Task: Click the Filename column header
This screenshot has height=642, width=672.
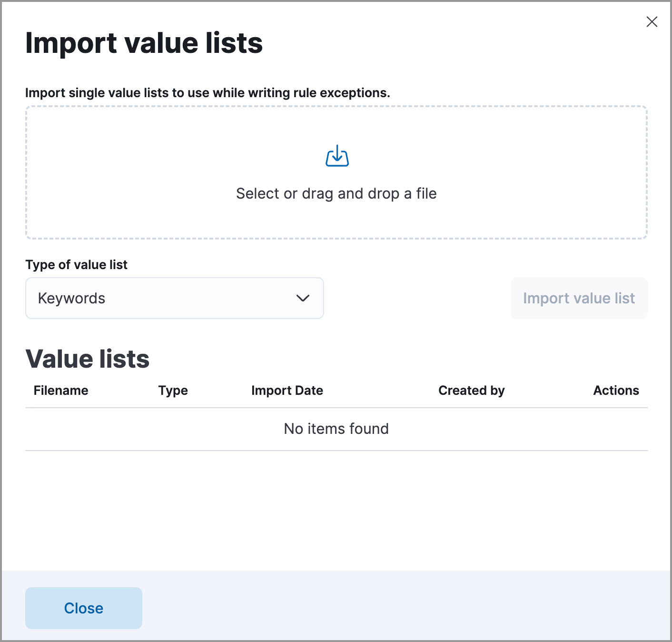Action: pos(61,390)
